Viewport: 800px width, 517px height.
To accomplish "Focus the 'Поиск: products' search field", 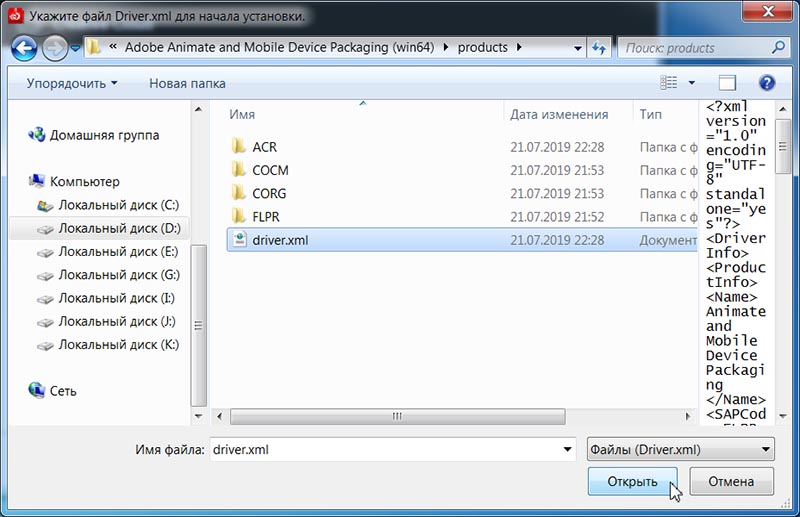I will point(703,47).
